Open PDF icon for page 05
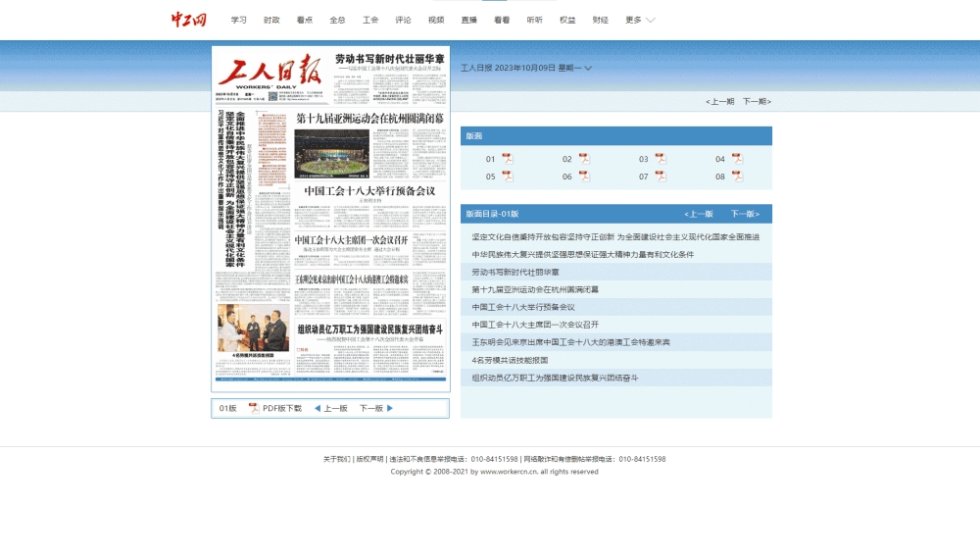 pos(507,177)
